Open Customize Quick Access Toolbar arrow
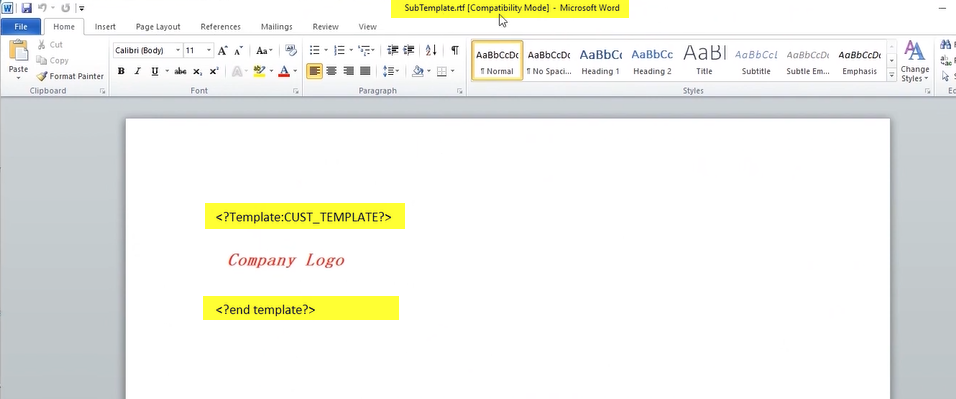956x399 pixels. (82, 9)
